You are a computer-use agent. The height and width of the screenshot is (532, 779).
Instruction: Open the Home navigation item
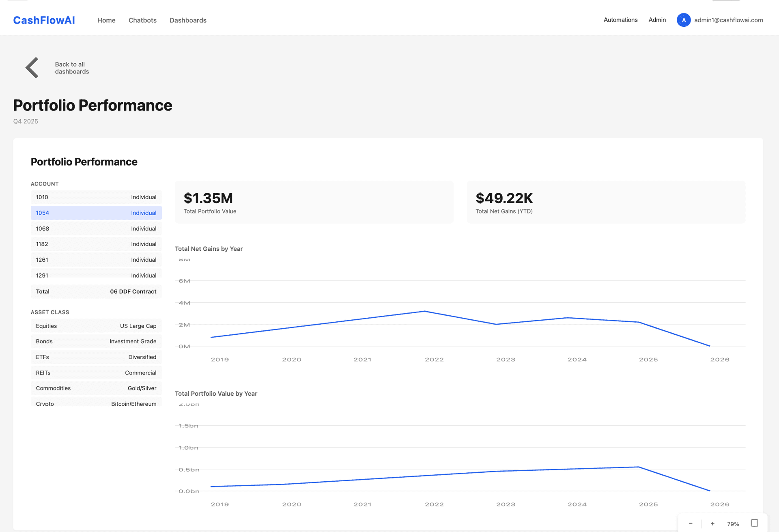[106, 20]
